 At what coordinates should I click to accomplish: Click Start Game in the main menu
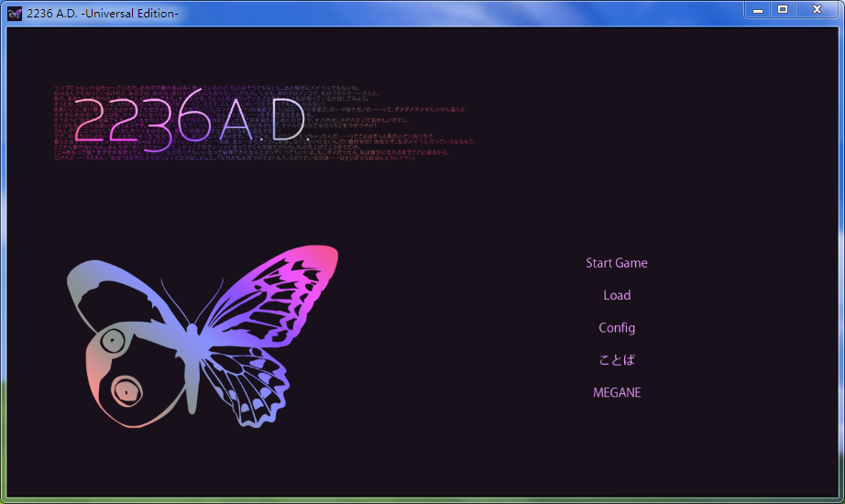[x=616, y=263]
